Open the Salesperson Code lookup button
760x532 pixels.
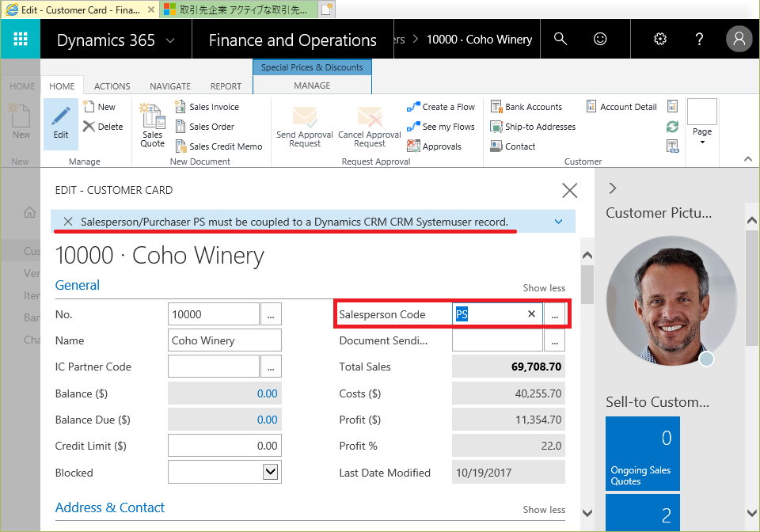tap(554, 314)
